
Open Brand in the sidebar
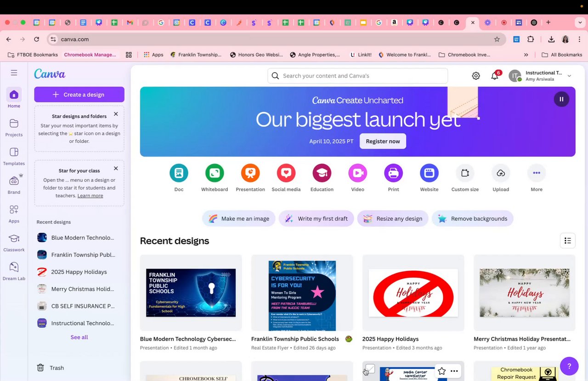(x=14, y=185)
